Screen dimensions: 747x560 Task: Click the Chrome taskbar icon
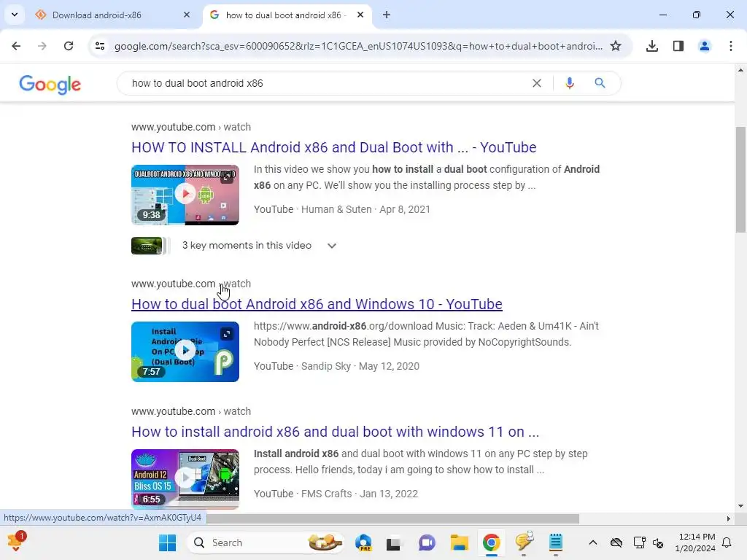(491, 542)
